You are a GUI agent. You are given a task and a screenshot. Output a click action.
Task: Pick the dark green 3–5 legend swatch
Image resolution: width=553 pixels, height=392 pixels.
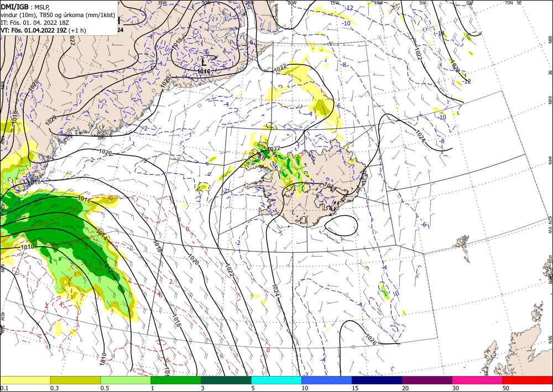(226, 380)
